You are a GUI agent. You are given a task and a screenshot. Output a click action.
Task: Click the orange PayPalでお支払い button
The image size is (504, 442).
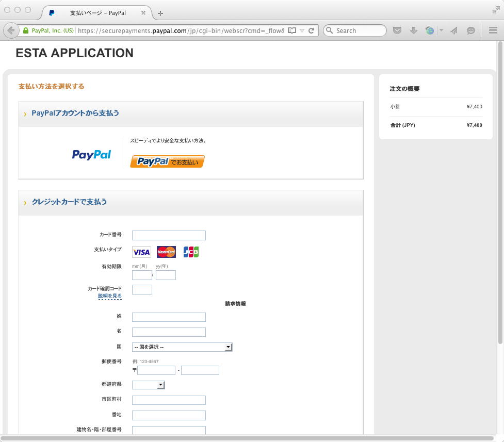tap(167, 161)
